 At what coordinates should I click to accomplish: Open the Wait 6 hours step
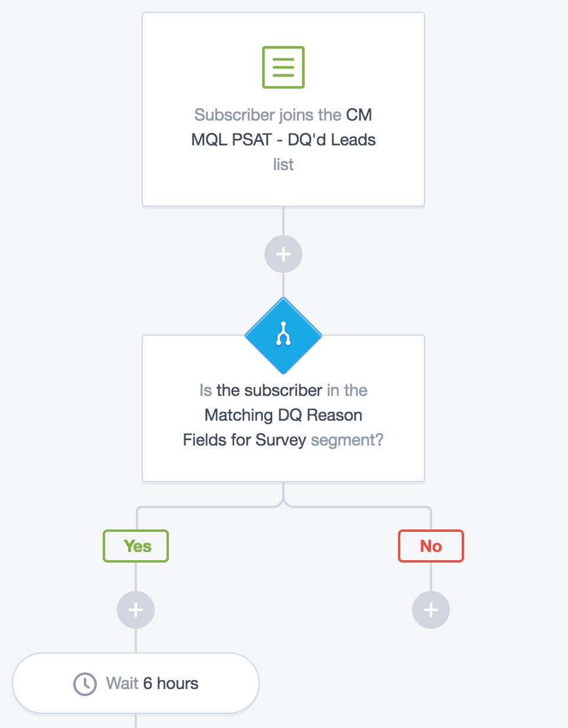point(136,683)
